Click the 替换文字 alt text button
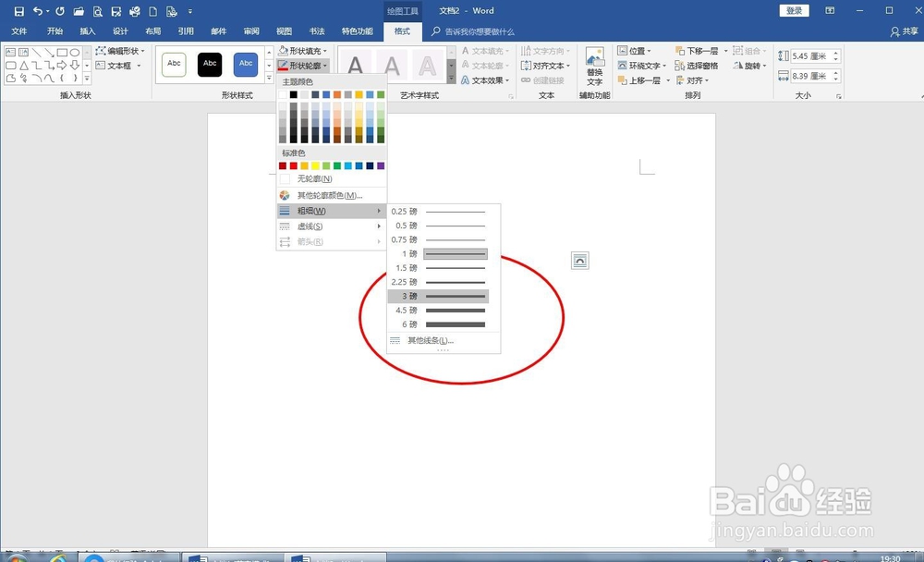This screenshot has width=924, height=562. [594, 67]
